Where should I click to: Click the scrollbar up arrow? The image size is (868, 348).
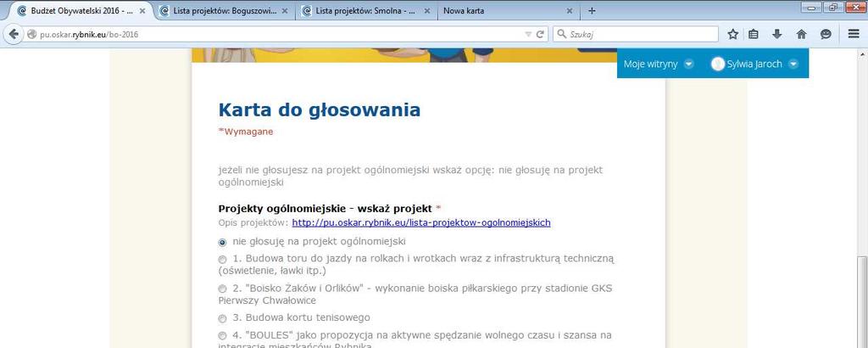(x=862, y=53)
